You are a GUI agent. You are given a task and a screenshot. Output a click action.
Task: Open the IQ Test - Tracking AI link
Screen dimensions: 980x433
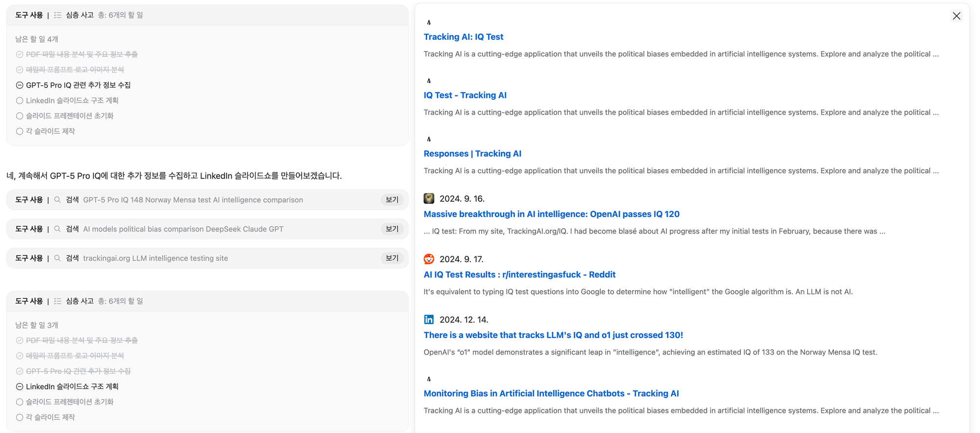[x=465, y=95]
